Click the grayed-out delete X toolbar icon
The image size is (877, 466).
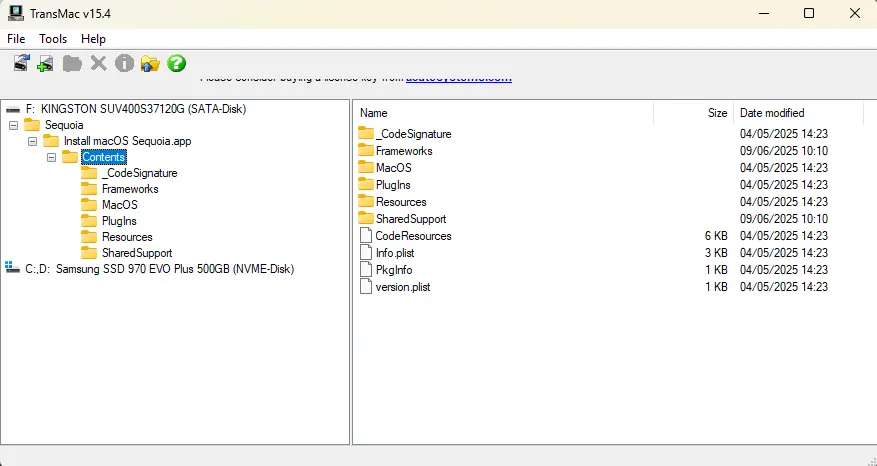[98, 63]
